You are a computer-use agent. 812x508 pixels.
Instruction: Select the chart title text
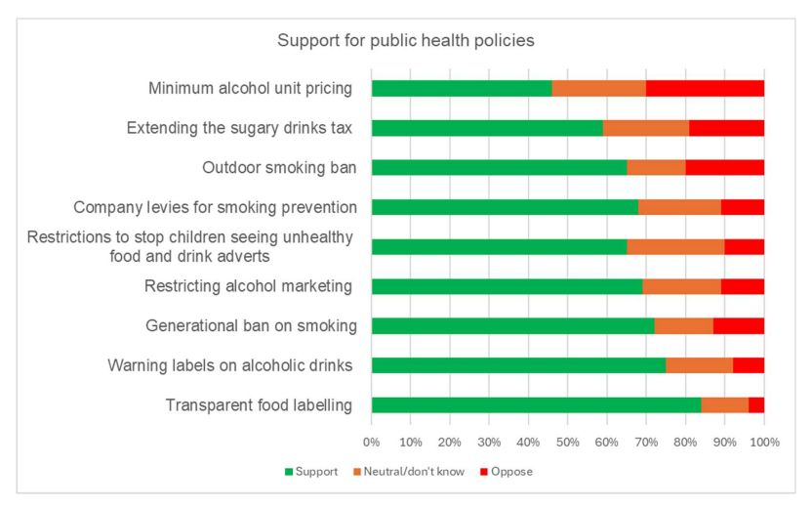405,41
